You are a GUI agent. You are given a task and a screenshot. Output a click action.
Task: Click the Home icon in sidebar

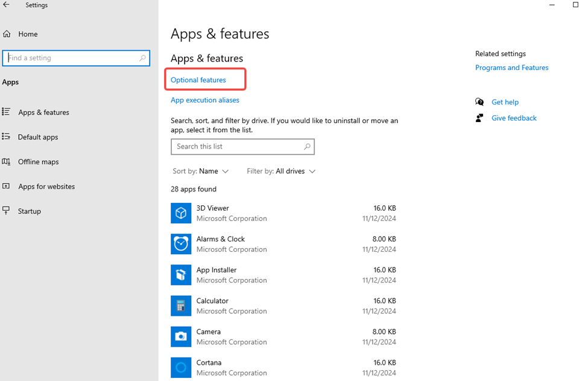7,34
